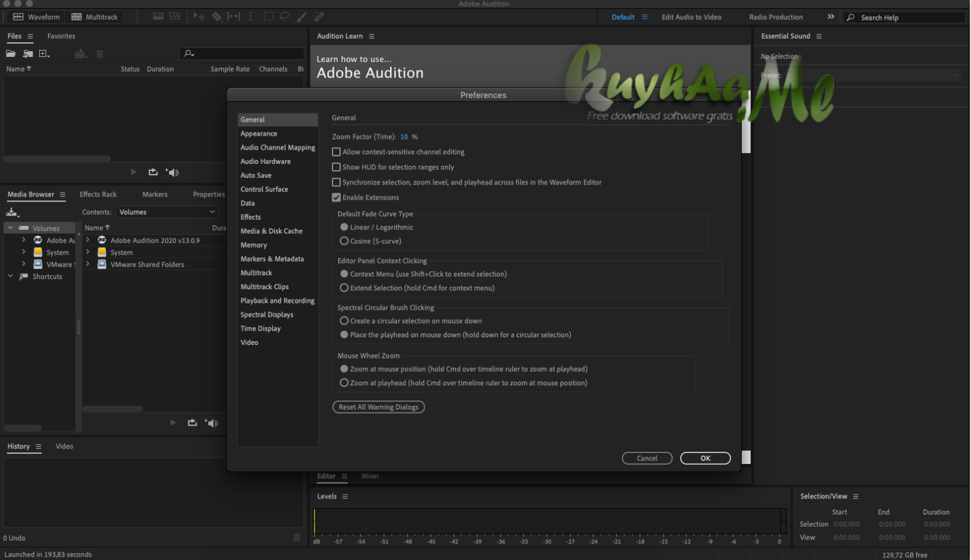Viewport: 971px width, 560px height.
Task: Click Insert into Multitrack icon in Files panel
Action: (x=80, y=54)
